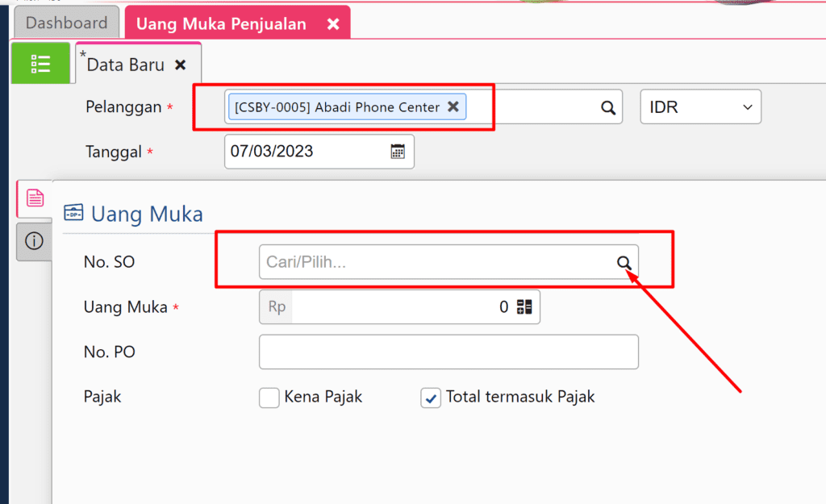Click the search magnifier in No. SO field
Image resolution: width=826 pixels, height=504 pixels.
click(x=624, y=262)
